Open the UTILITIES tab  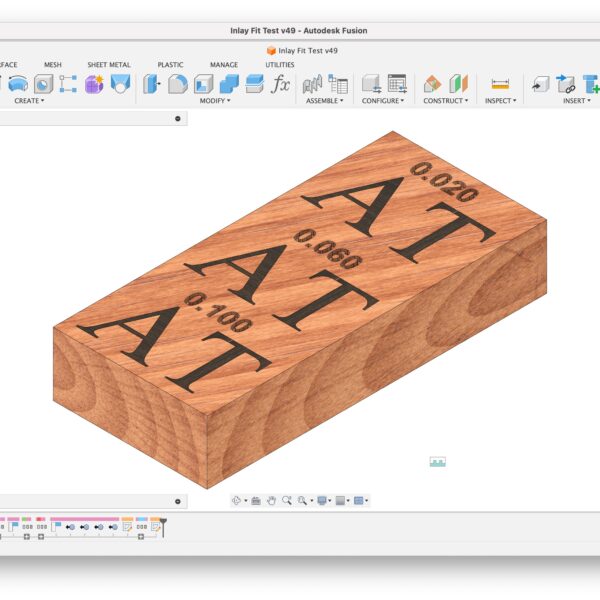279,65
